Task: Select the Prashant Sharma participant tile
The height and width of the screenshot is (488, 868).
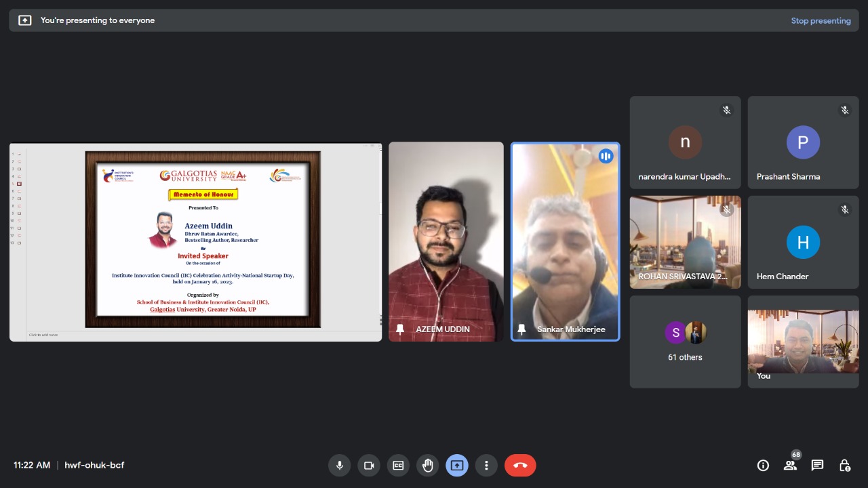Action: pos(803,142)
